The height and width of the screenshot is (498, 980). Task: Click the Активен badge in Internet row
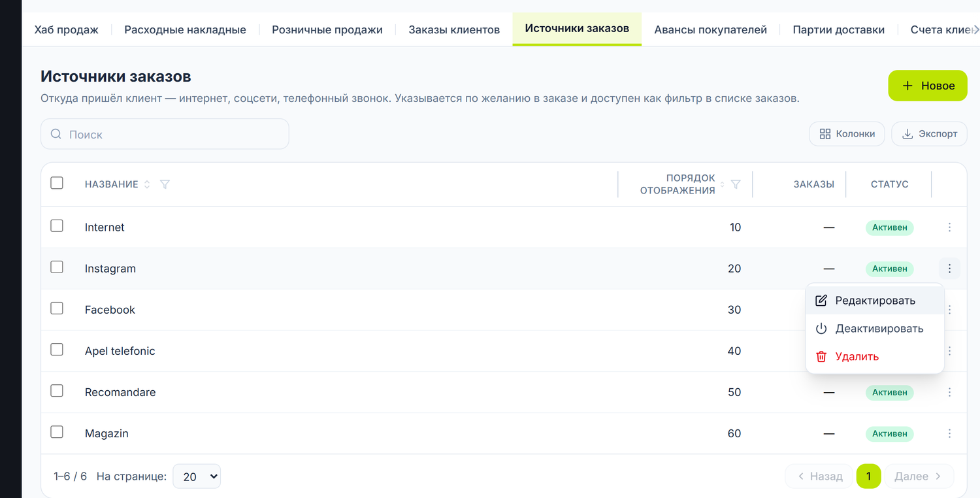coord(890,227)
